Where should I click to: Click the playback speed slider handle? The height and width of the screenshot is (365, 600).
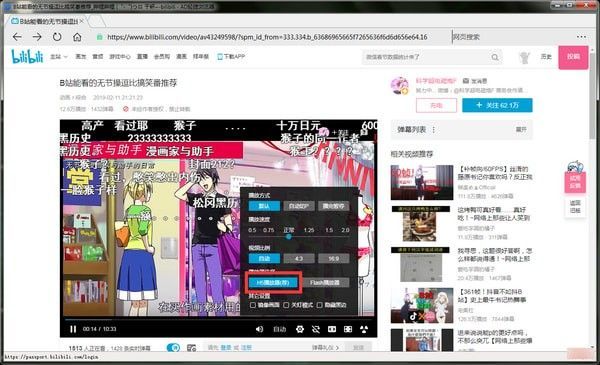coord(289,237)
